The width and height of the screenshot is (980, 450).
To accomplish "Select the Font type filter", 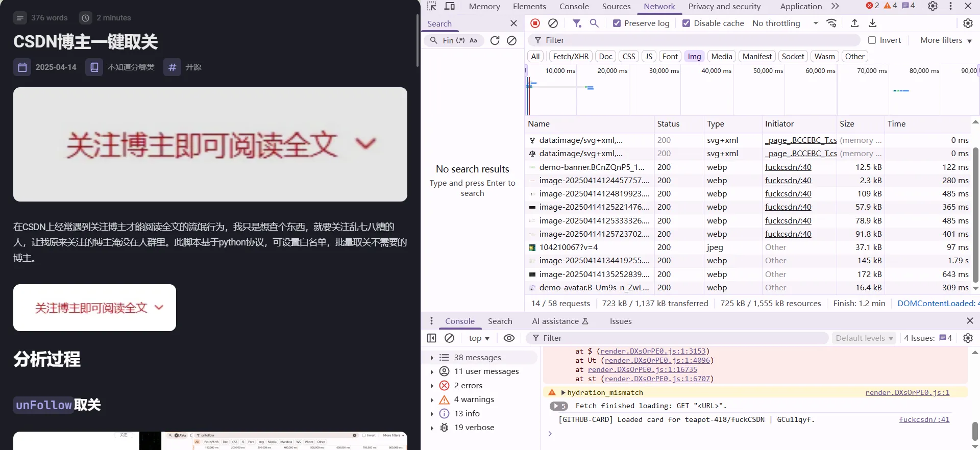I will click(670, 57).
